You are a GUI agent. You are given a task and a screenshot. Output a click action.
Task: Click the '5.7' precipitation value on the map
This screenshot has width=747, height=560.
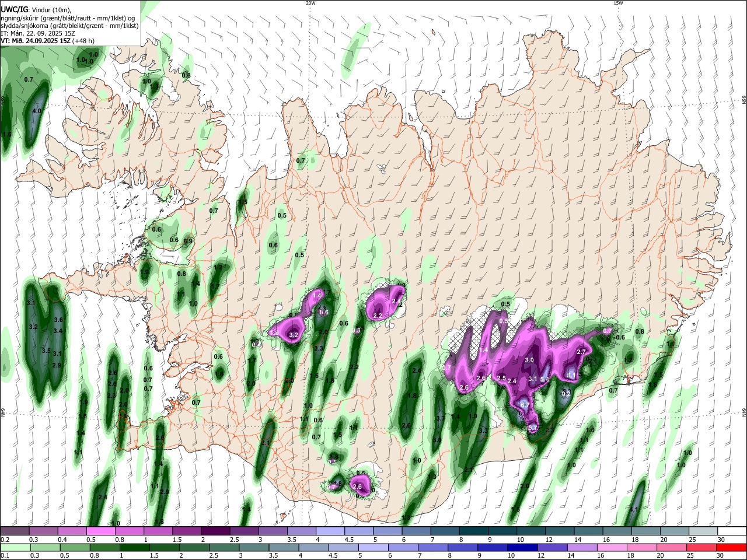[532, 428]
